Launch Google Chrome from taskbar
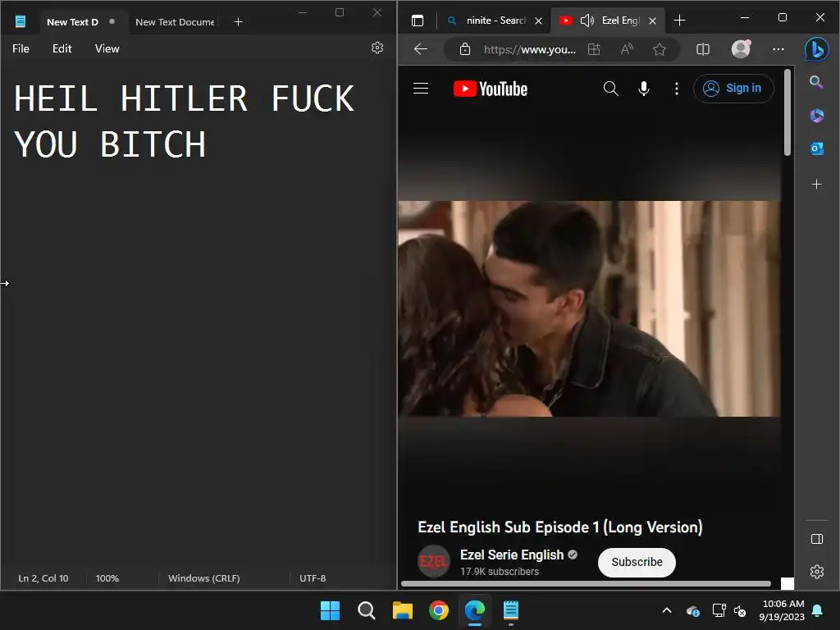 [x=439, y=610]
